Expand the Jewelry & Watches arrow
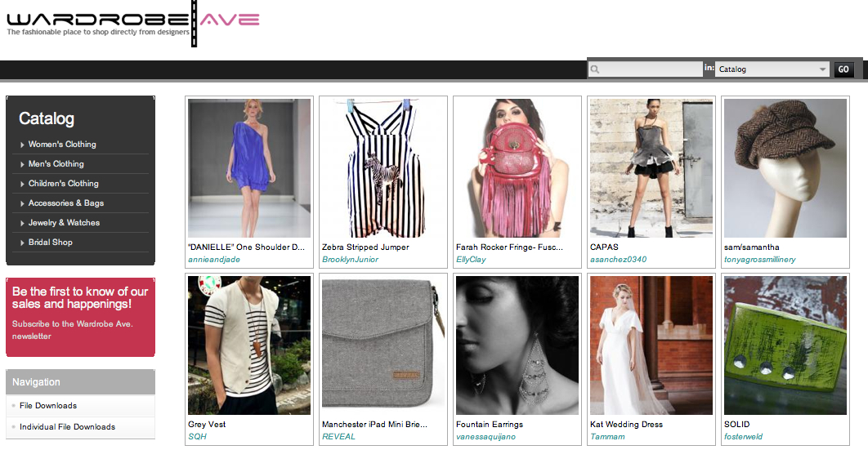The height and width of the screenshot is (450, 868). (x=22, y=223)
